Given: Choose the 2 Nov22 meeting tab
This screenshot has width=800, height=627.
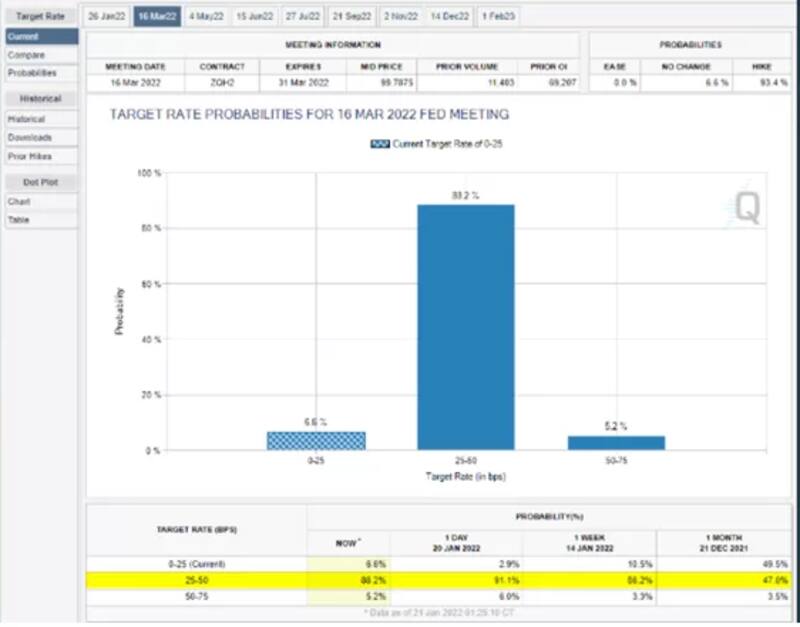Looking at the screenshot, I should coord(402,16).
